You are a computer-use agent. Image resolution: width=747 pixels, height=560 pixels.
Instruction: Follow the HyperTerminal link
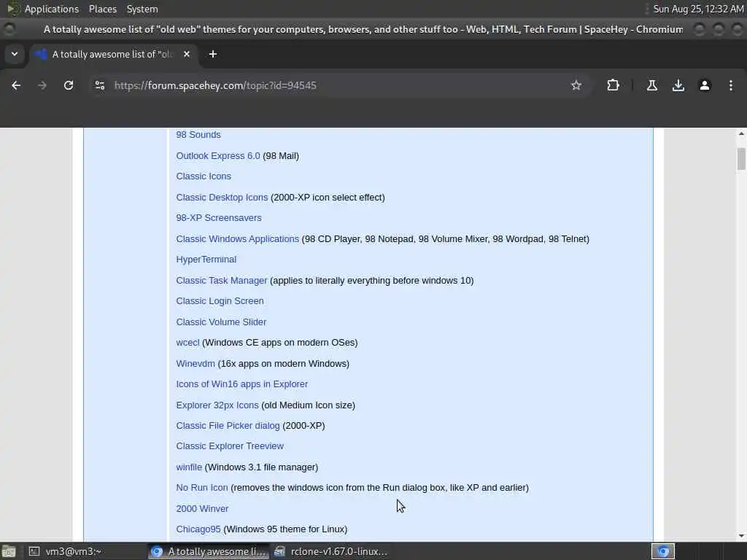pyautogui.click(x=206, y=260)
